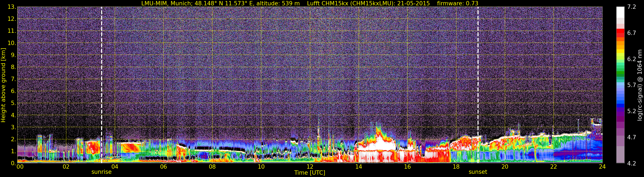Click the Time [UTC] axis label
Image resolution: width=644 pixels, height=177 pixels.
point(310,172)
